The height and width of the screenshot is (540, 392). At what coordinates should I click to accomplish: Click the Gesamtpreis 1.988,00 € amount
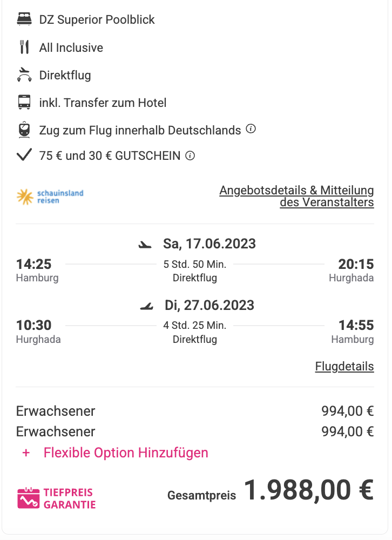click(309, 490)
